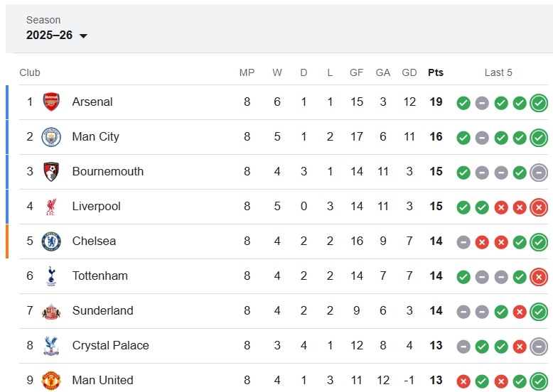Click Bournemouth's most recent circled draw icon
This screenshot has height=392, width=553.
point(539,173)
